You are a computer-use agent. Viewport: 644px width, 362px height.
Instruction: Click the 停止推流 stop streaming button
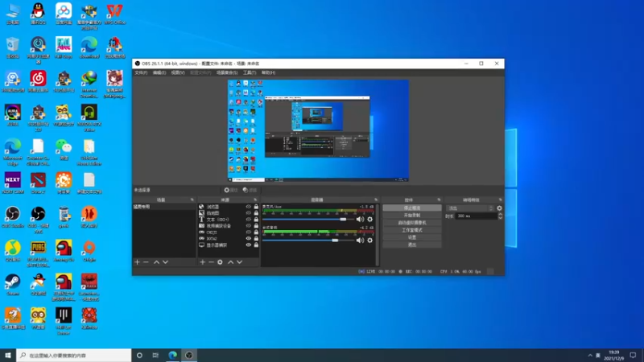412,208
